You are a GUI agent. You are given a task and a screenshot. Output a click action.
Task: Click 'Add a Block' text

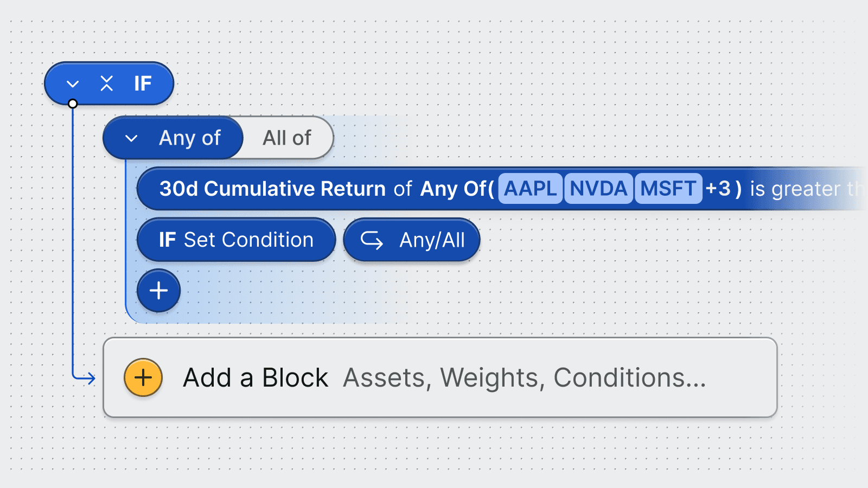coord(256,377)
